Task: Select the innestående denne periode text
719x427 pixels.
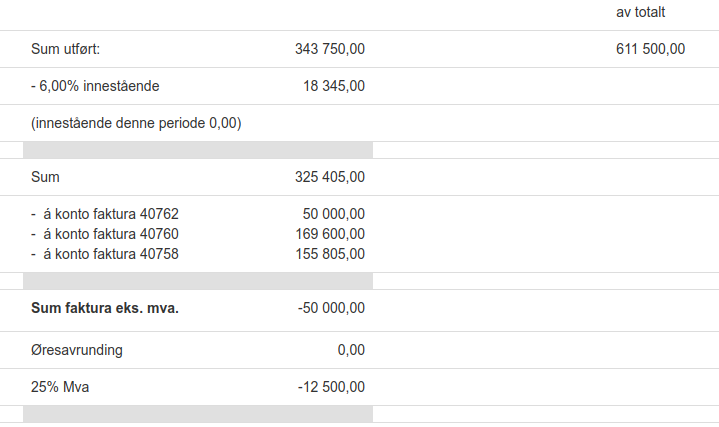Action: 136,123
